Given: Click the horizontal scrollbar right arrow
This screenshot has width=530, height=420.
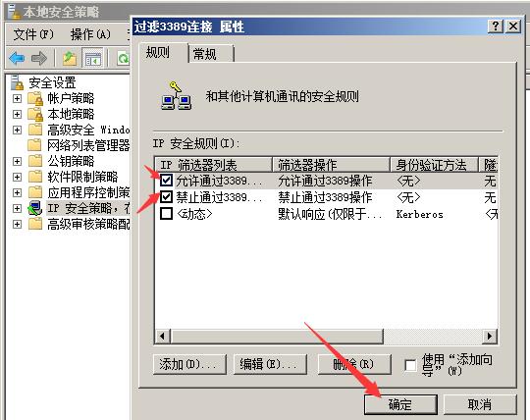Looking at the screenshot, I should pos(489,336).
